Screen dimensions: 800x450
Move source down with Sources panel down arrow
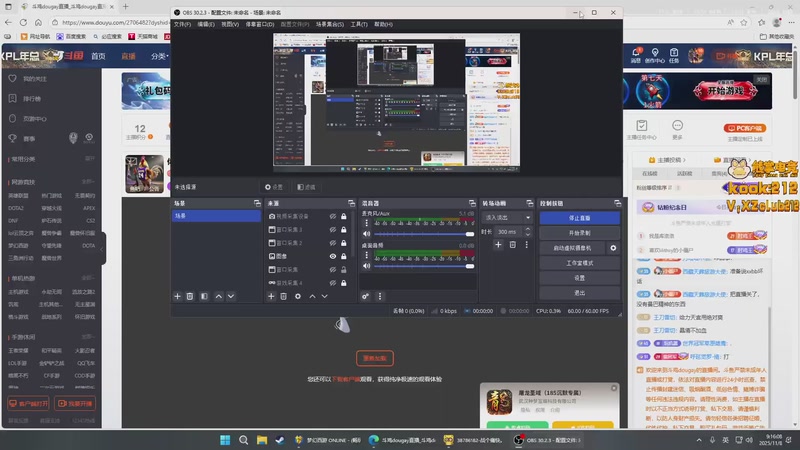tap(324, 296)
